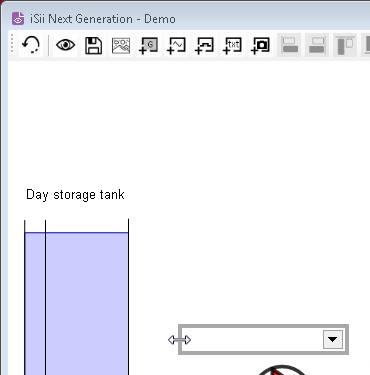Click the combo box left resize handle
370x375 pixels.
tap(180, 340)
